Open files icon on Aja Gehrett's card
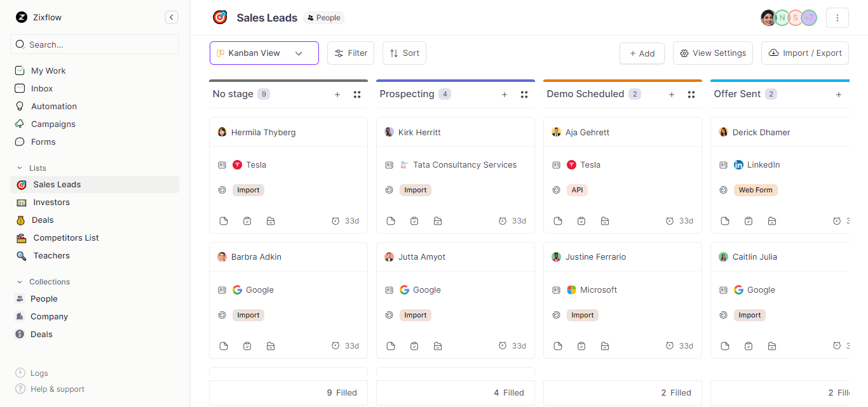The image size is (868, 407). point(604,220)
